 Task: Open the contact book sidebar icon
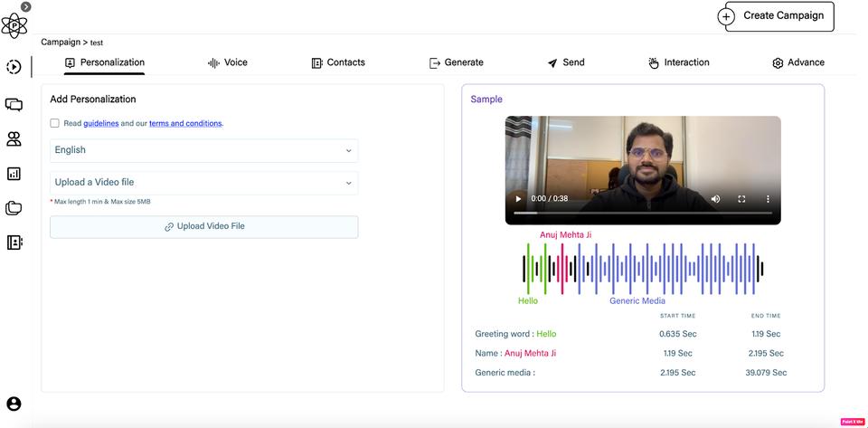[14, 243]
